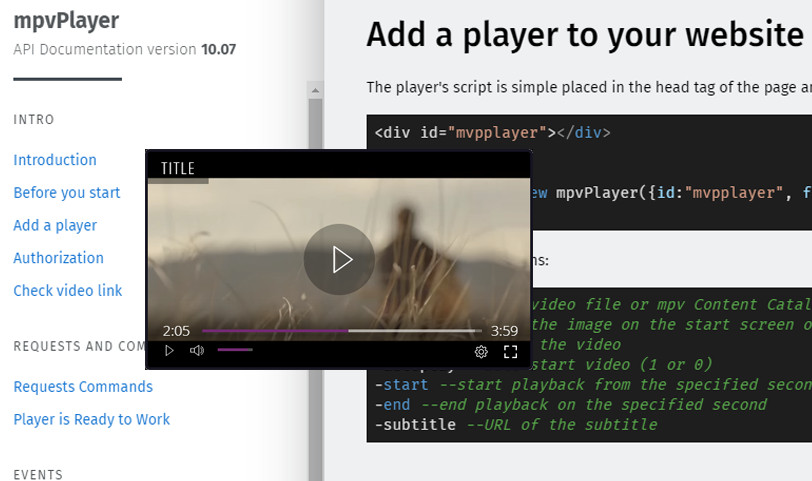Click the mpvPlayer site title
Screen dimensions: 812x481
coord(66,21)
